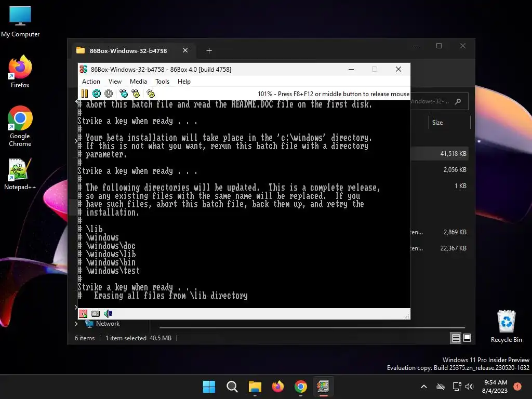
Task: Select the 41,518 KB file row
Action: point(440,154)
